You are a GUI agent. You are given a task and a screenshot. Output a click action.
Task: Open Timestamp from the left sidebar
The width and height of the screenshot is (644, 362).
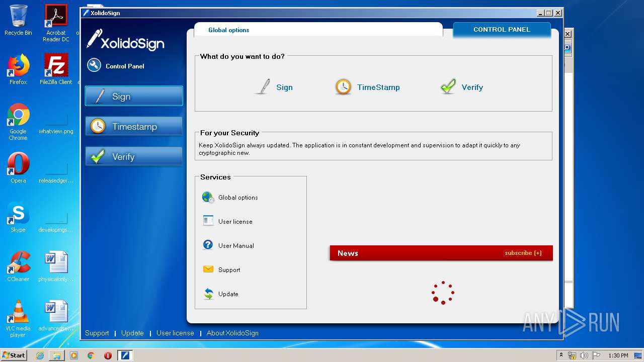coord(134,126)
